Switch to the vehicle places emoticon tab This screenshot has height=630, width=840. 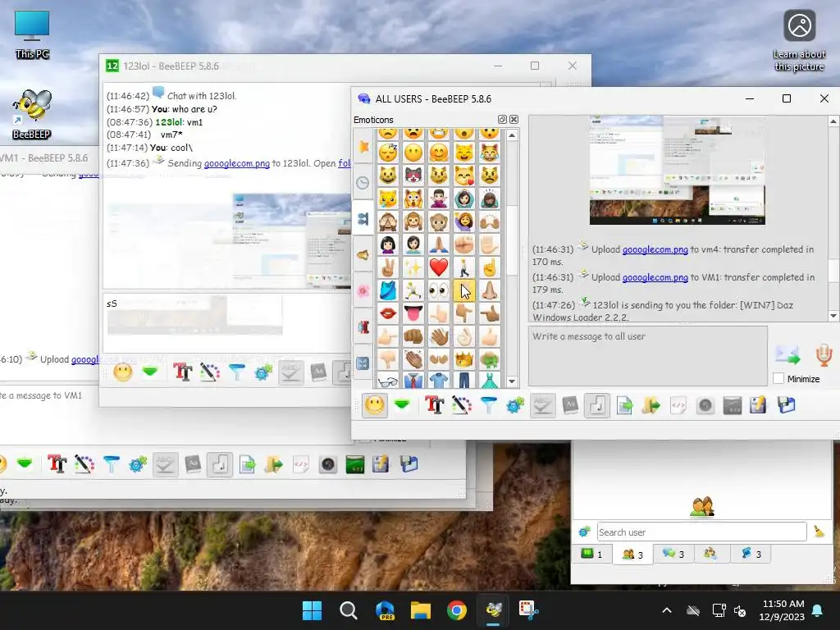click(x=363, y=326)
